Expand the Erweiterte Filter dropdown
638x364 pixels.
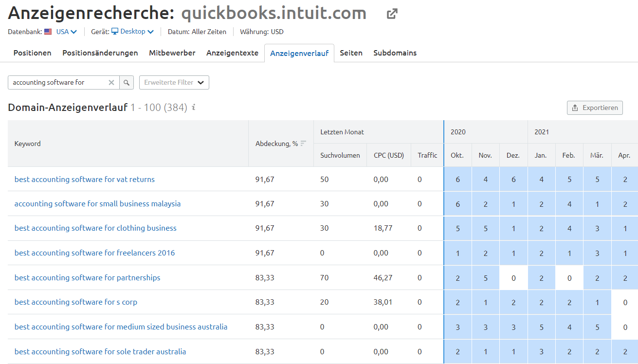pos(174,83)
